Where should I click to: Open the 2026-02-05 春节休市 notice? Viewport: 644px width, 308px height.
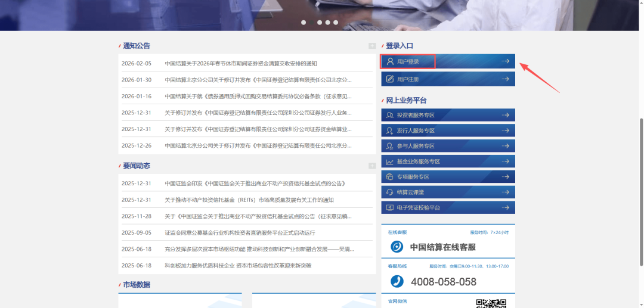(241, 63)
